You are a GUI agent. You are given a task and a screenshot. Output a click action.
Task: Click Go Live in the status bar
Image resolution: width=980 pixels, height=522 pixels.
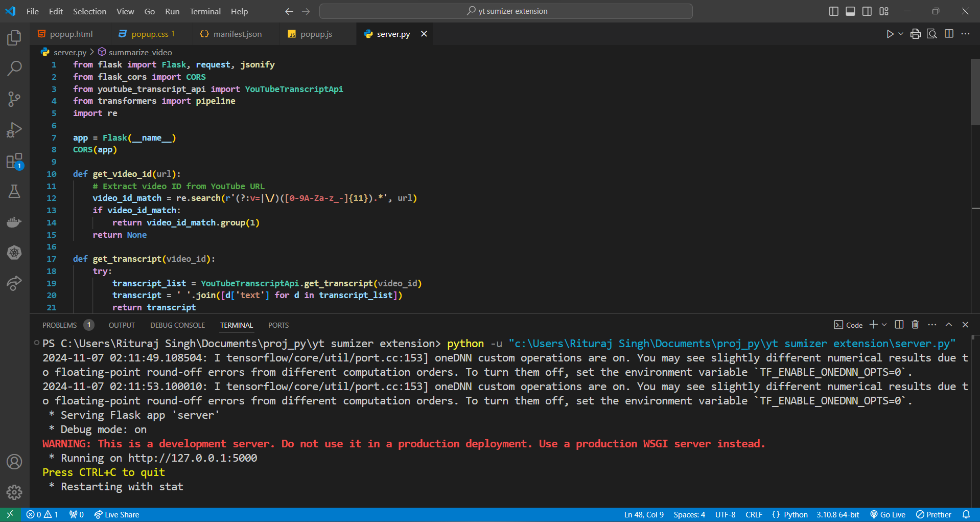tap(888, 515)
